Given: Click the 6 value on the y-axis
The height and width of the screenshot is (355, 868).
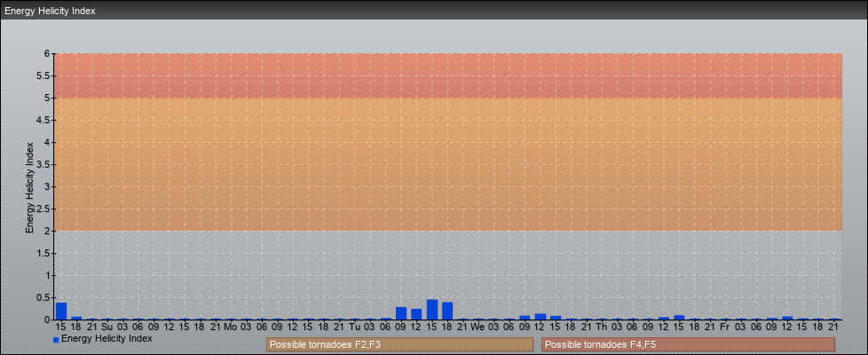Looking at the screenshot, I should pos(48,54).
